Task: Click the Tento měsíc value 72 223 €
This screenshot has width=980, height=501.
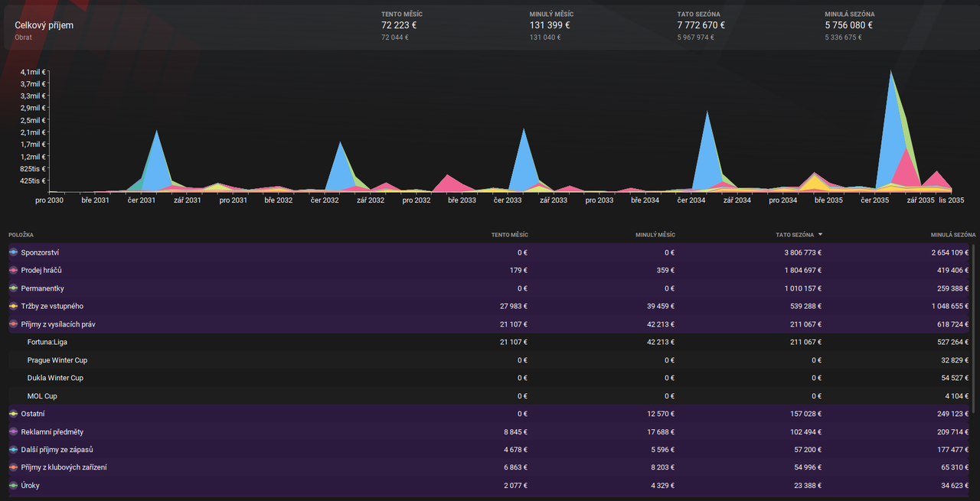Action: point(399,25)
